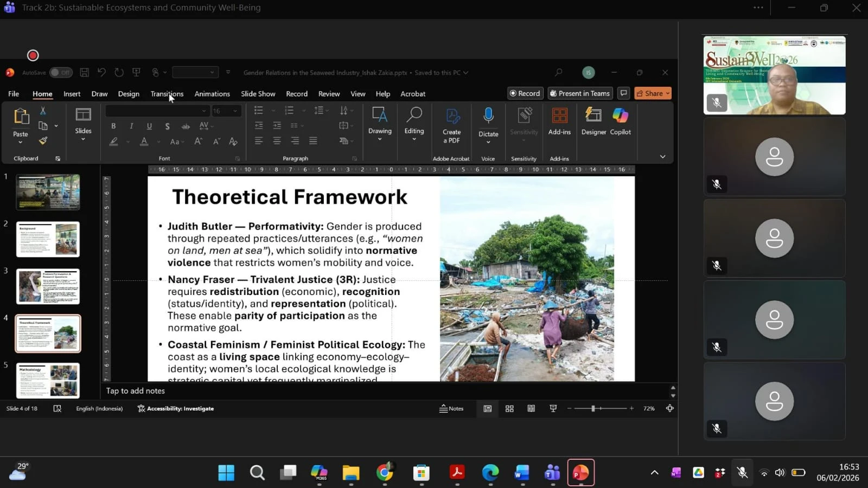Viewport: 868px width, 488px height.
Task: Toggle the Notes pane button
Action: [451, 408]
